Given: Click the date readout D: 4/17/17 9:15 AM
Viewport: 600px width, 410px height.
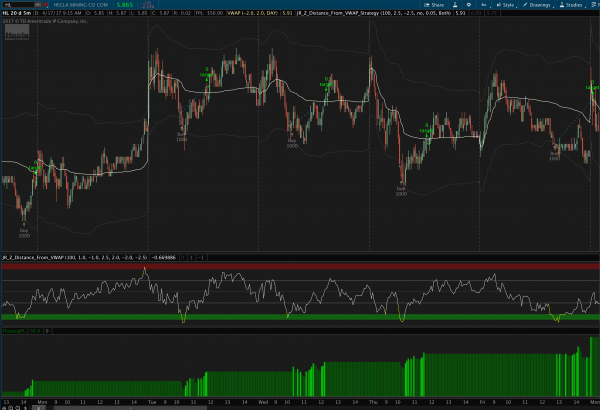Looking at the screenshot, I should tap(58, 13).
